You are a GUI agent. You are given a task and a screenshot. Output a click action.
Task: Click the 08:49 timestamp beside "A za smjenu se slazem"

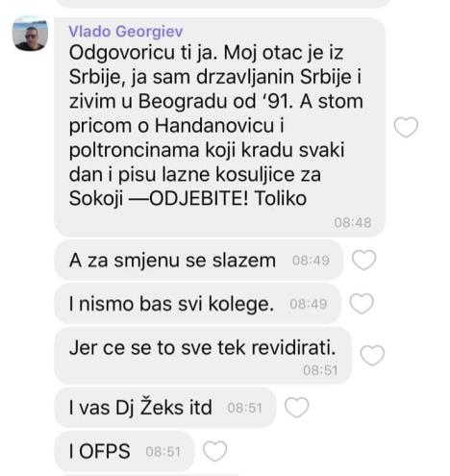coord(311,261)
